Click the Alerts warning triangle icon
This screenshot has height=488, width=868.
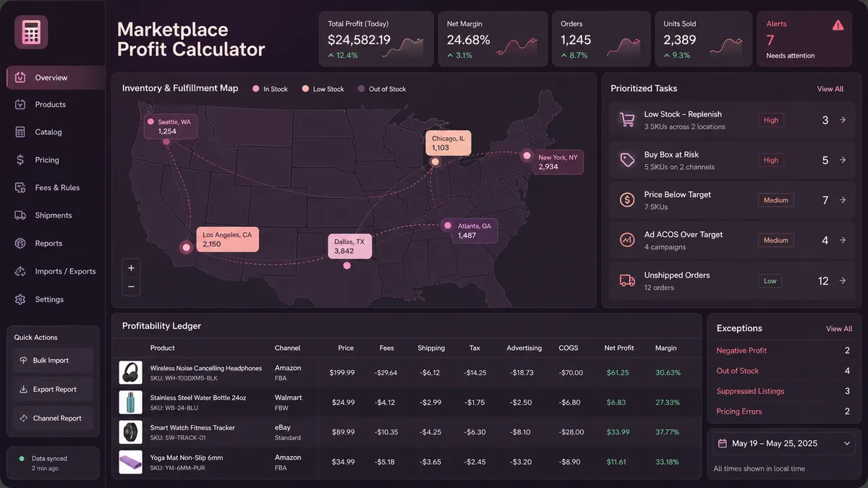pyautogui.click(x=838, y=25)
